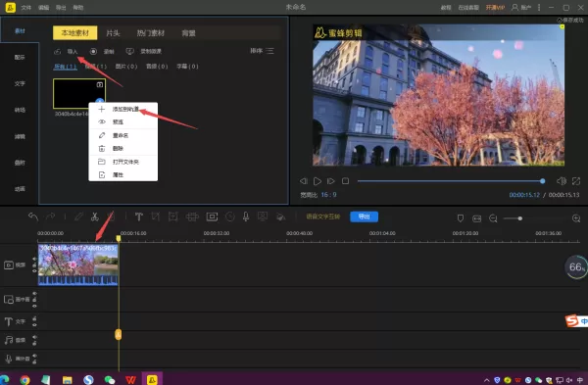Click the BeeCut logo icon in title bar
This screenshot has width=588, height=385.
(x=11, y=7)
